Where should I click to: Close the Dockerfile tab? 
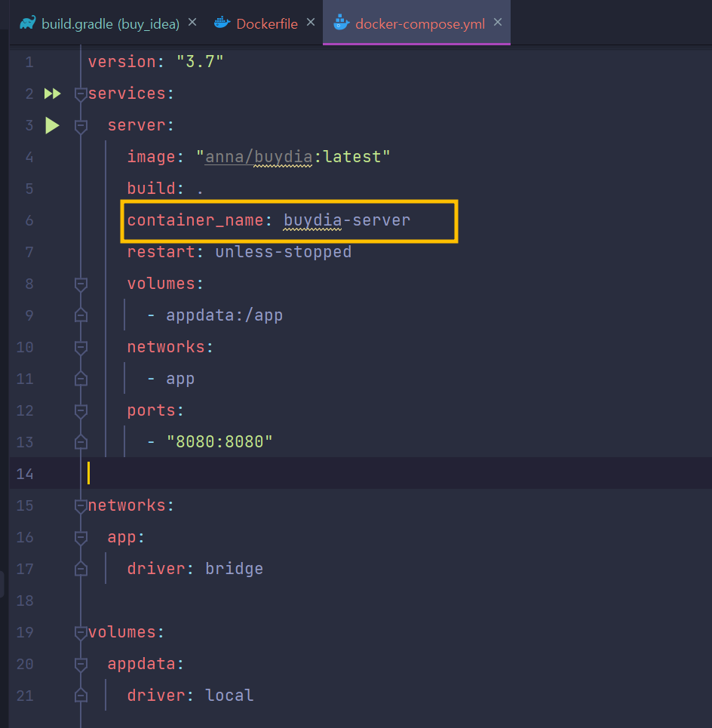311,22
